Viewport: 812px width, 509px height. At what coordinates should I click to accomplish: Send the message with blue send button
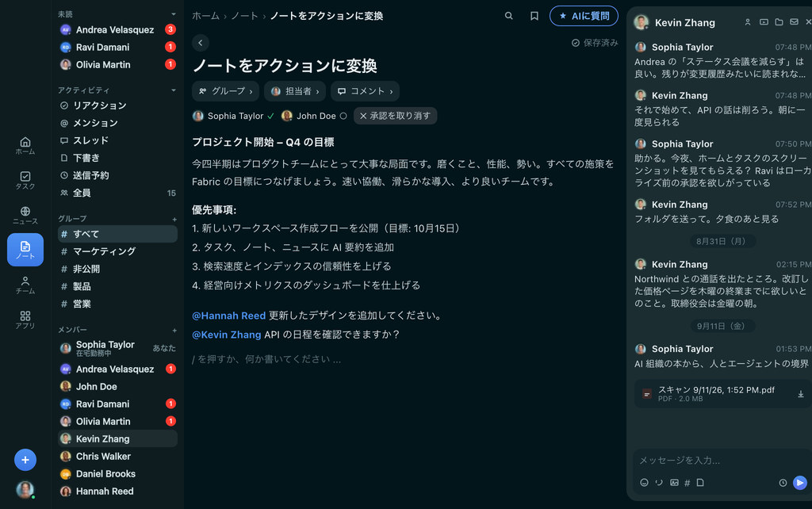click(799, 483)
